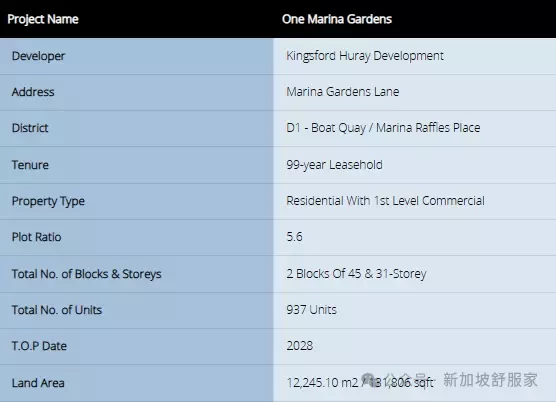Select the 'District' row label
This screenshot has width=556, height=402.
(x=30, y=128)
